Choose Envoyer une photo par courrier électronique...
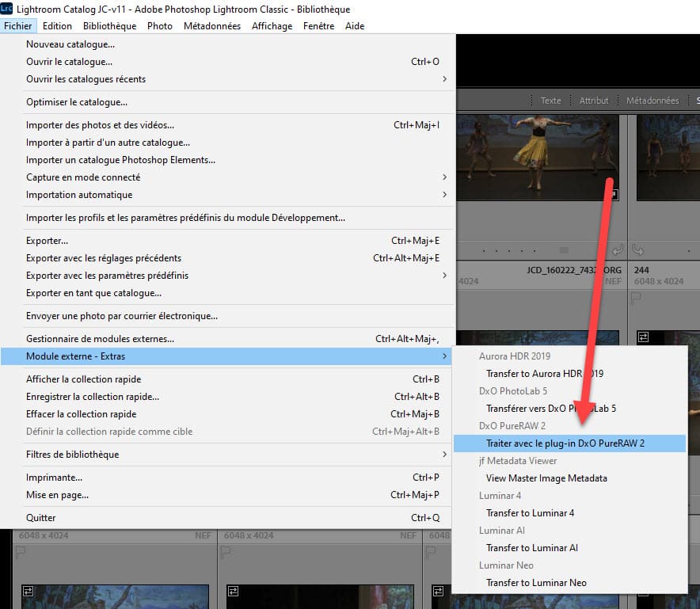 click(228, 316)
